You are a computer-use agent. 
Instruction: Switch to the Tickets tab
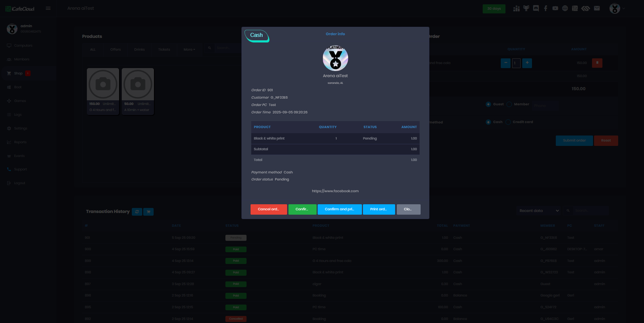click(x=164, y=50)
